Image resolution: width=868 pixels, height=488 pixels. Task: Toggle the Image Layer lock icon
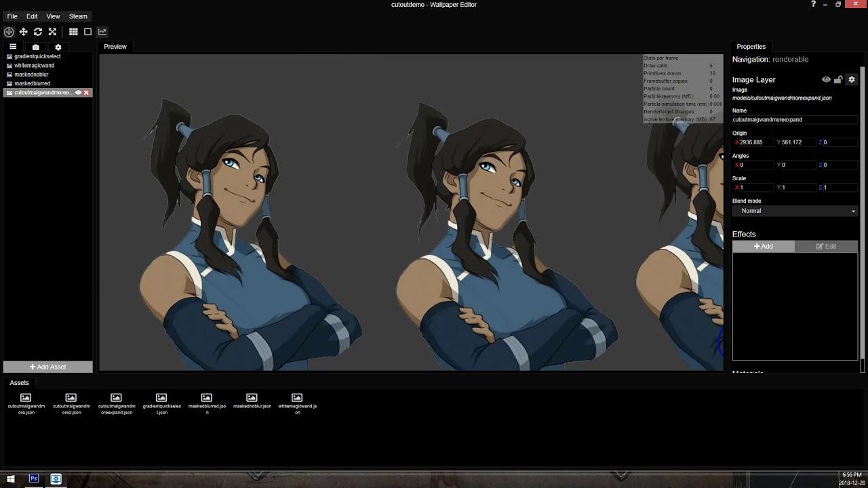tap(838, 80)
